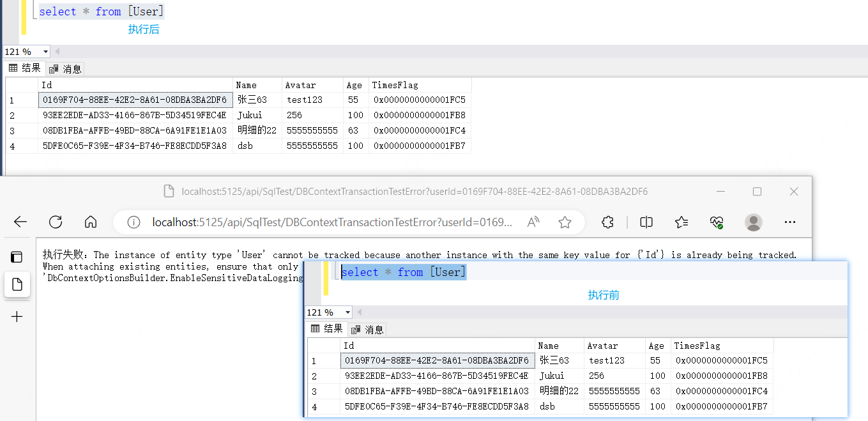Viewport: 868px width, 421px height.
Task: Click the browser back arrow
Action: coord(20,222)
